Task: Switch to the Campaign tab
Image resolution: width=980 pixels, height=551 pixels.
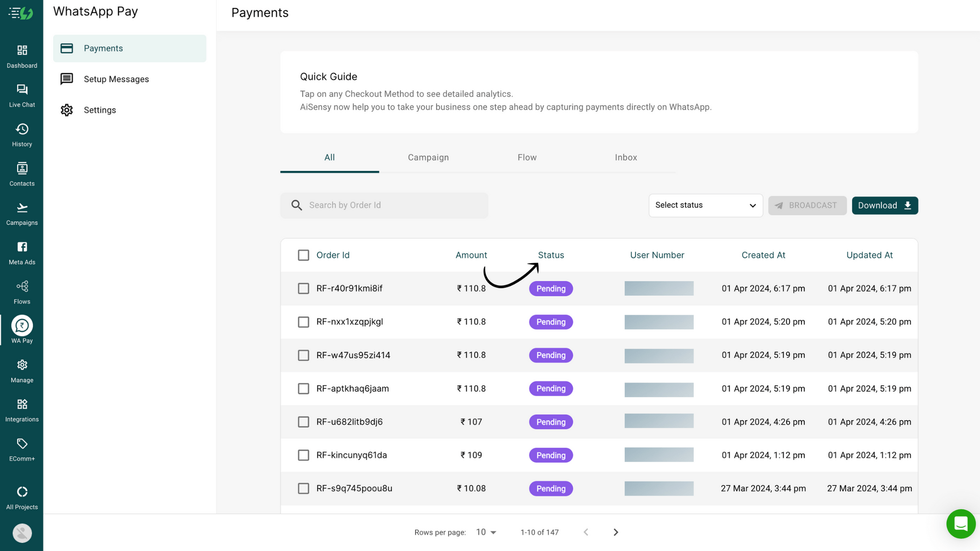Action: pos(428,157)
